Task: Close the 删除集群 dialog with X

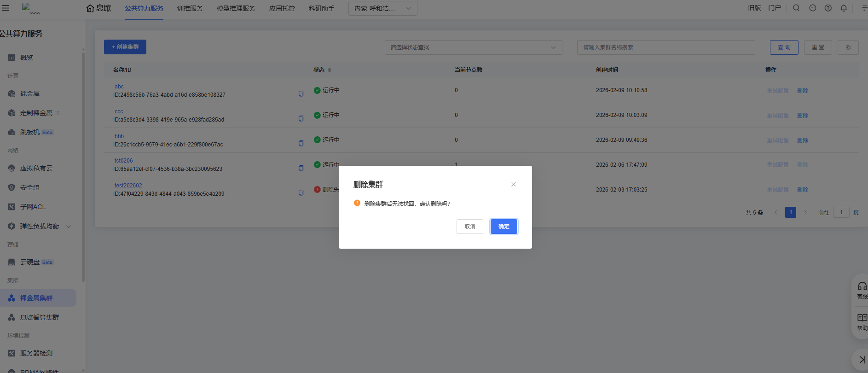Action: click(x=514, y=184)
